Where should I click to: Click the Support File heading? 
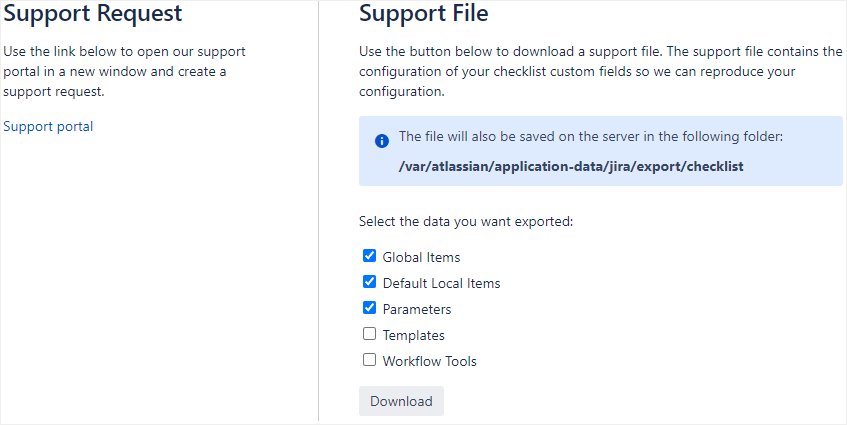coord(423,14)
